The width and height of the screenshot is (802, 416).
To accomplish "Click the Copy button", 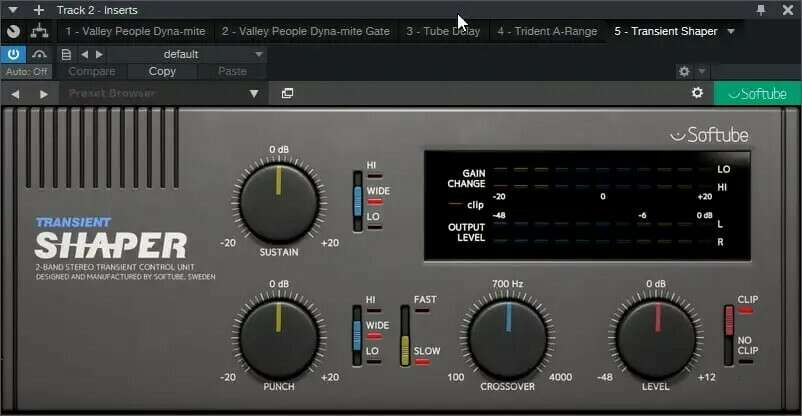I will [162, 72].
